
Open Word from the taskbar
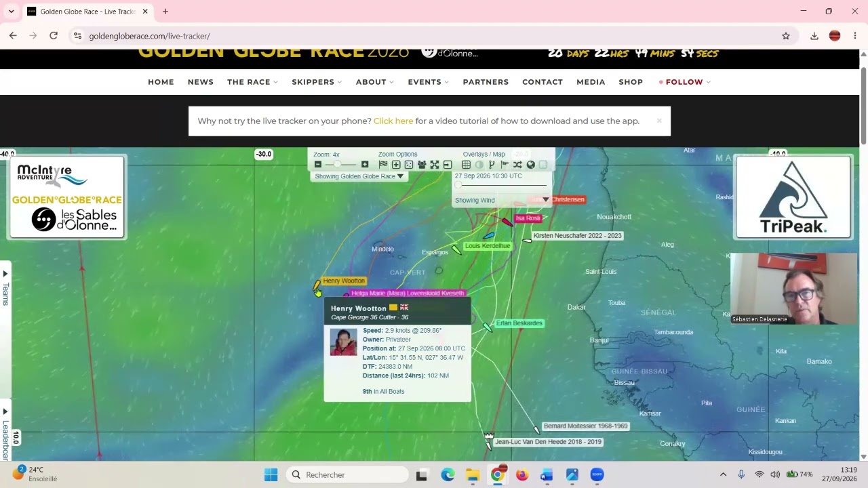547,474
